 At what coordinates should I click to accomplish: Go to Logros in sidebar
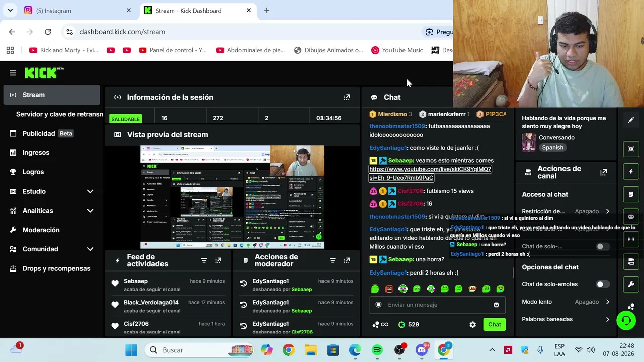point(51,172)
